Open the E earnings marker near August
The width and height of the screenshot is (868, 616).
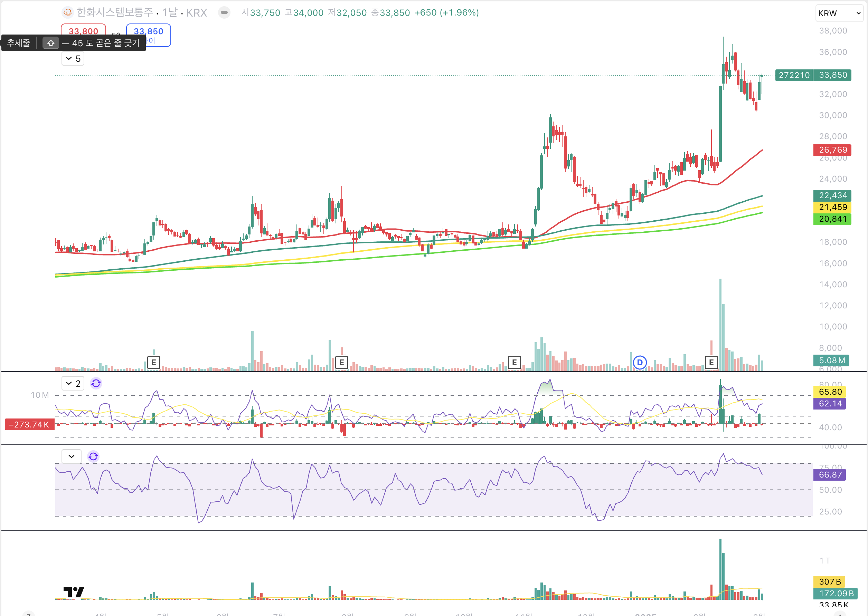click(342, 362)
